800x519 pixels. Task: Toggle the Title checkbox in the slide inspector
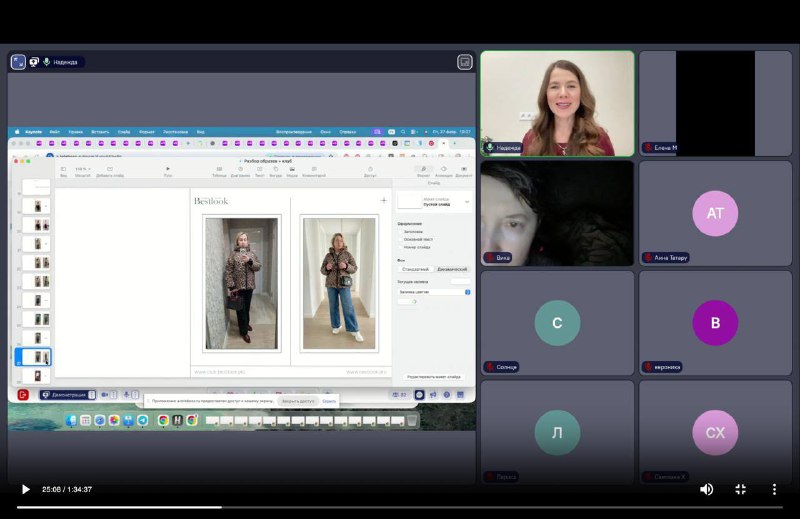coord(400,232)
